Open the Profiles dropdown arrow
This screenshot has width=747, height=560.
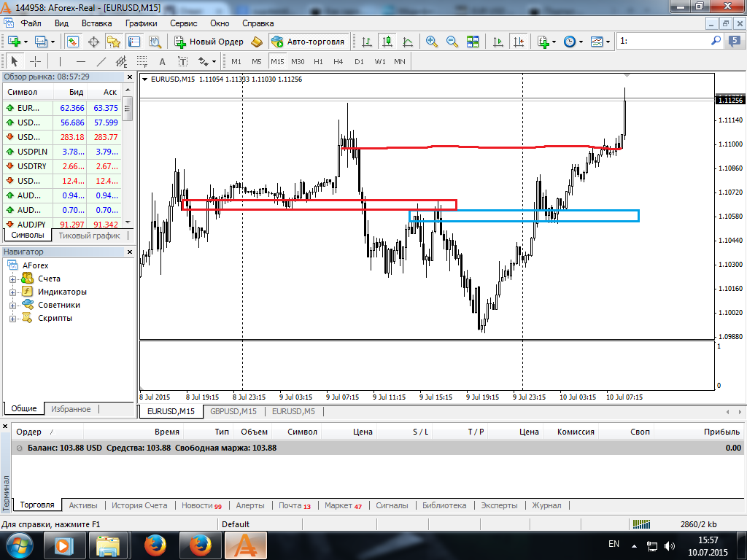[x=53, y=42]
